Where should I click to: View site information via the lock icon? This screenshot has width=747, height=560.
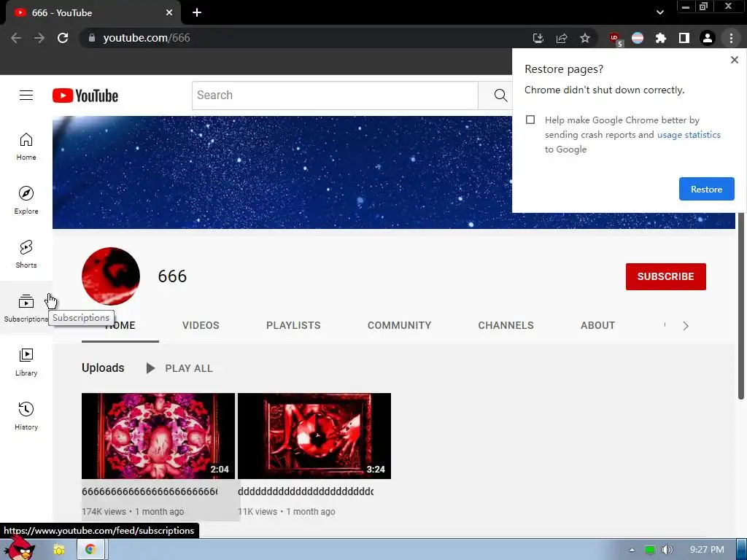click(x=92, y=38)
